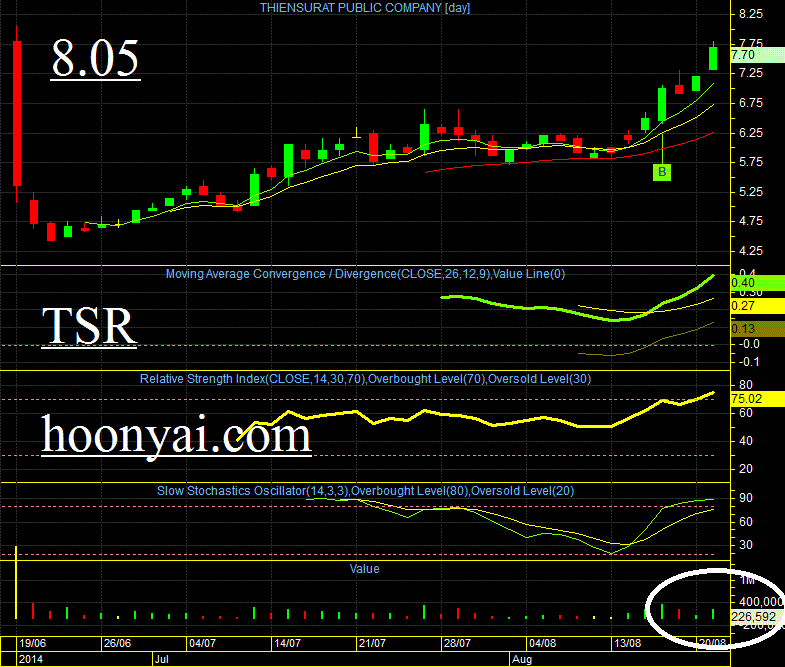
Task: Click the TSR ticker symbol text
Action: (89, 326)
